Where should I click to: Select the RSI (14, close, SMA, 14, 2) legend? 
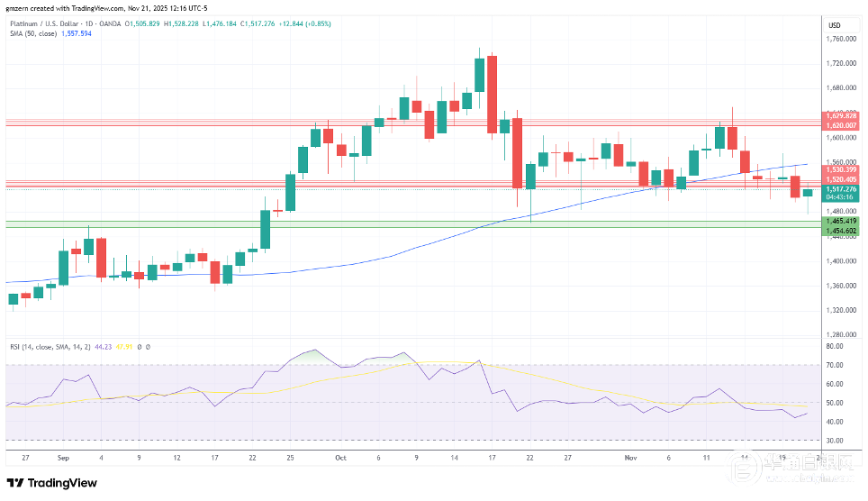(x=45, y=346)
